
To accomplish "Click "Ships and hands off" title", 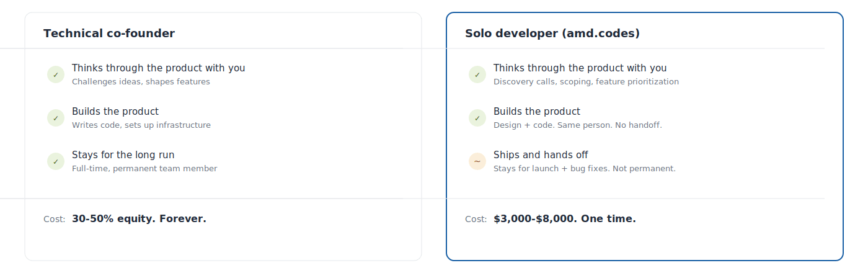I will (541, 155).
